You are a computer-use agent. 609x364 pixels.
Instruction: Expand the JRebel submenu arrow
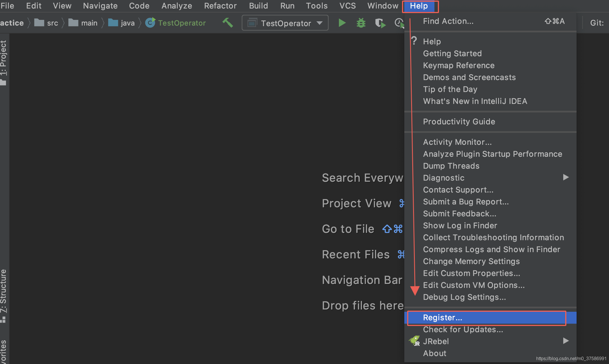(x=565, y=341)
